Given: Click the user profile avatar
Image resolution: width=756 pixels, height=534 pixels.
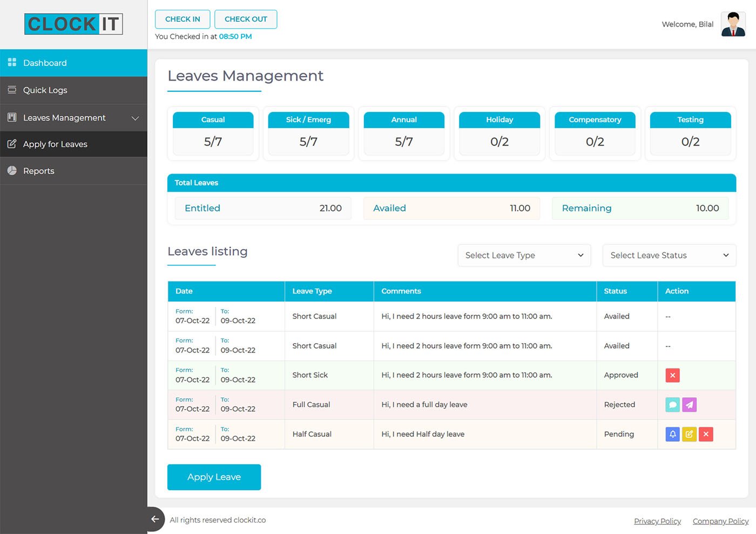Looking at the screenshot, I should click(x=733, y=24).
